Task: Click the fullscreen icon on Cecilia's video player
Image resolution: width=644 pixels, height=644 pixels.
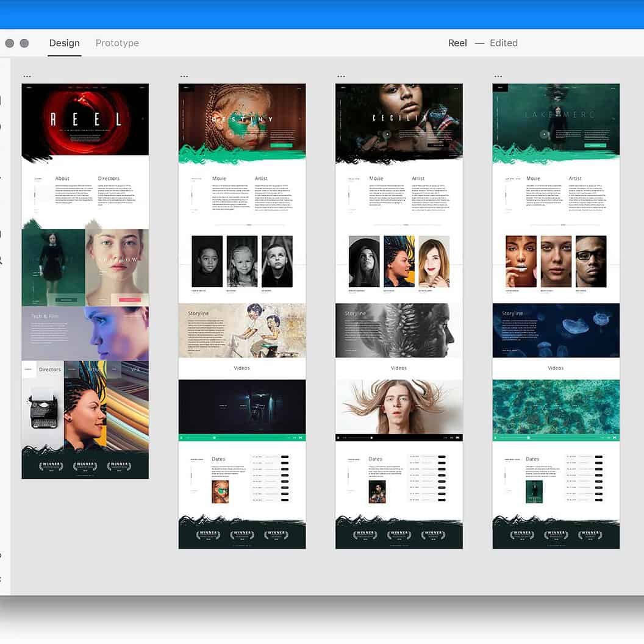Action: 457,438
